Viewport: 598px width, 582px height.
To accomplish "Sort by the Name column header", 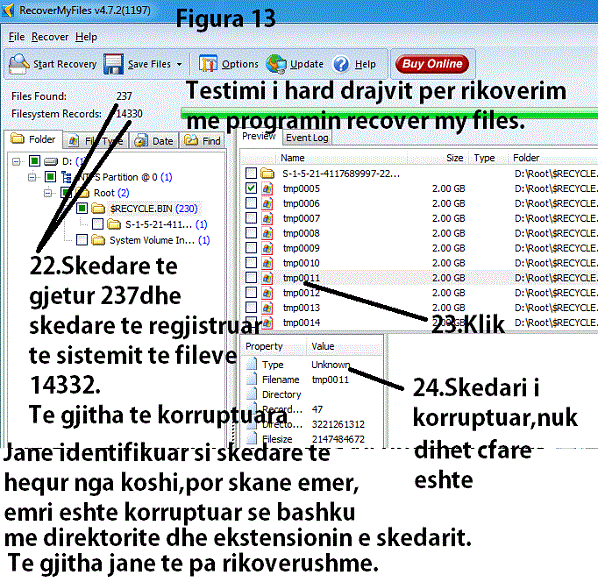I will pos(341,158).
